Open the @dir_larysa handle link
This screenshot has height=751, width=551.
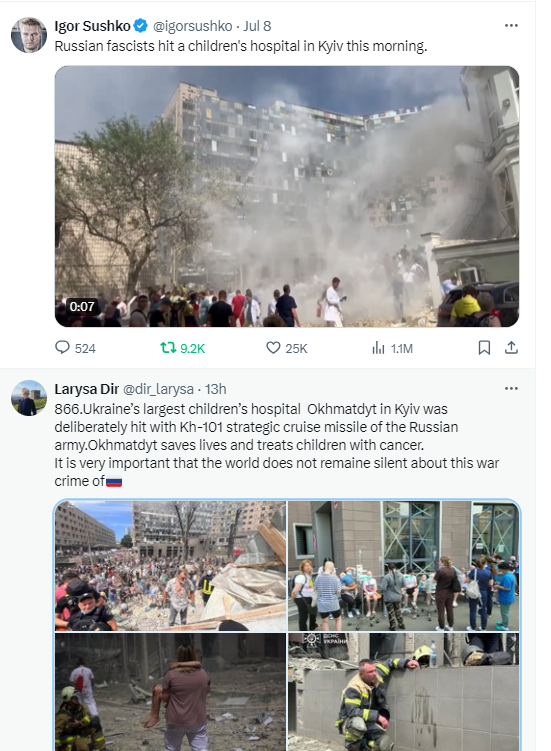pos(159,389)
